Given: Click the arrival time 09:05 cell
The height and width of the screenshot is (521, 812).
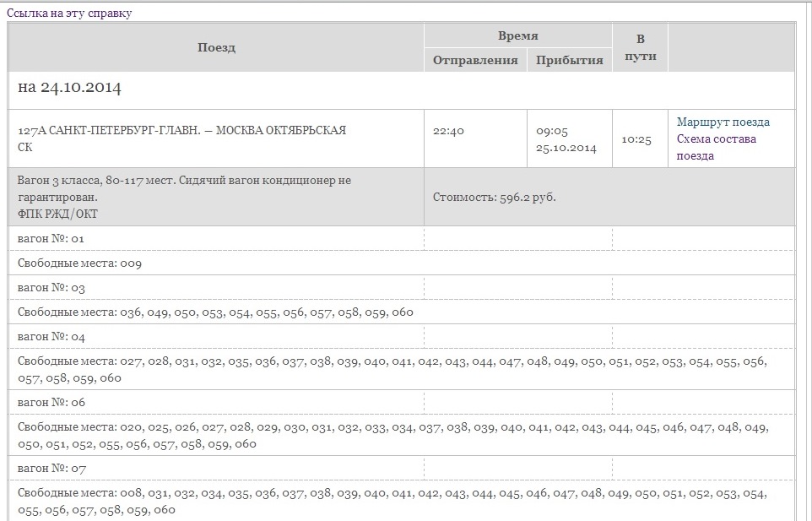Looking at the screenshot, I should point(552,131).
